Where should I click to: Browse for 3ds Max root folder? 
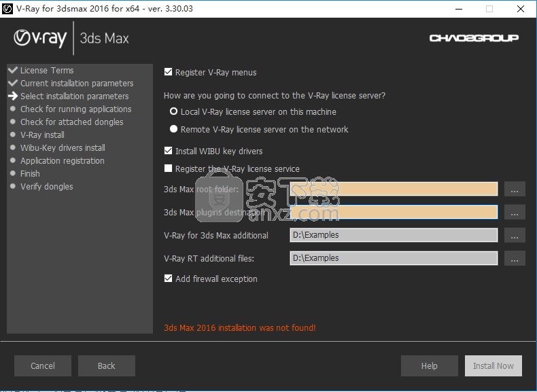pyautogui.click(x=515, y=189)
